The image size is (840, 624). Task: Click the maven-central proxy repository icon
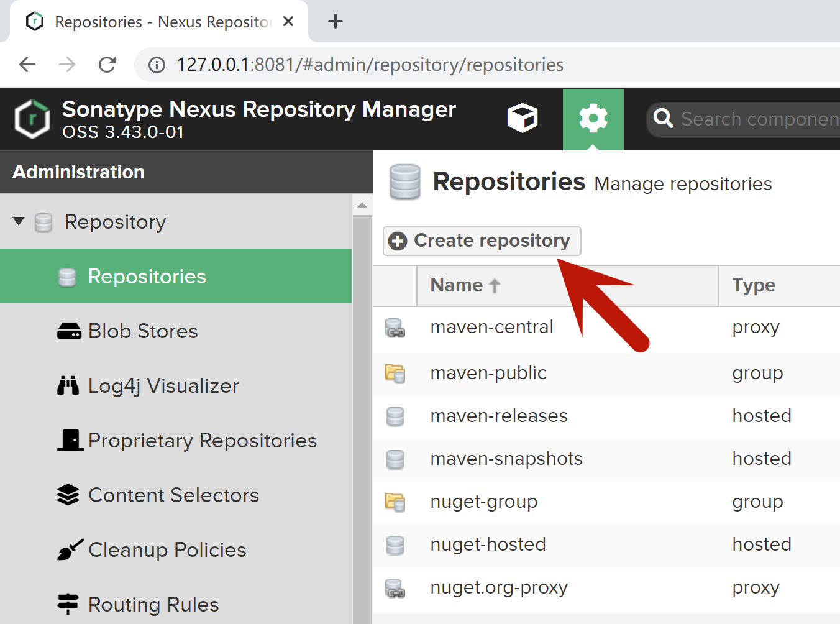tap(395, 328)
